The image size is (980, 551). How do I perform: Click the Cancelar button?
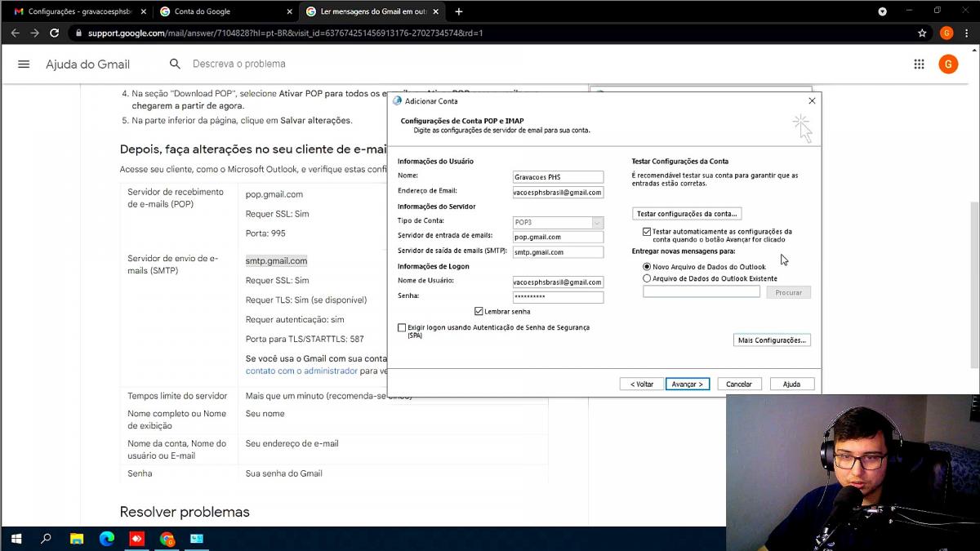pos(739,384)
